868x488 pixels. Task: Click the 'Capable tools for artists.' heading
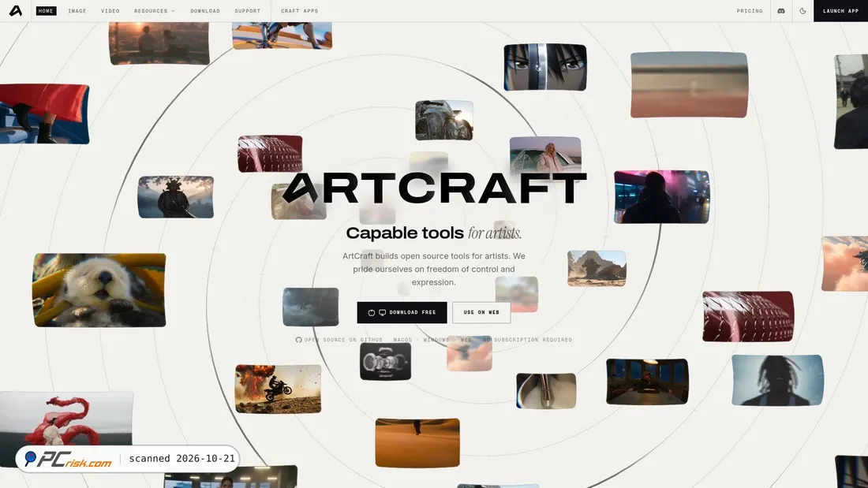tap(433, 233)
